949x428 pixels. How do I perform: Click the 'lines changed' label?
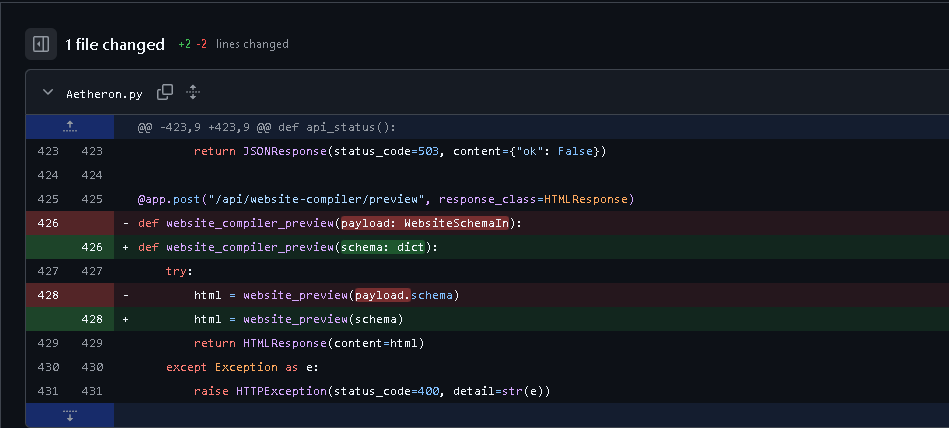tap(252, 44)
